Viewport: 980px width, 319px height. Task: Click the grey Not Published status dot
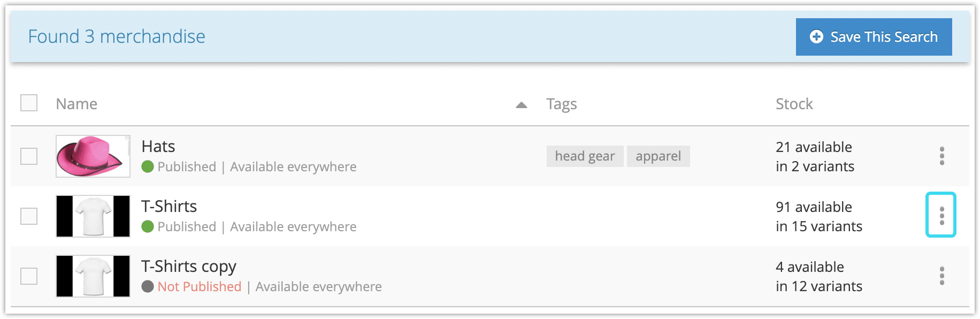point(148,287)
